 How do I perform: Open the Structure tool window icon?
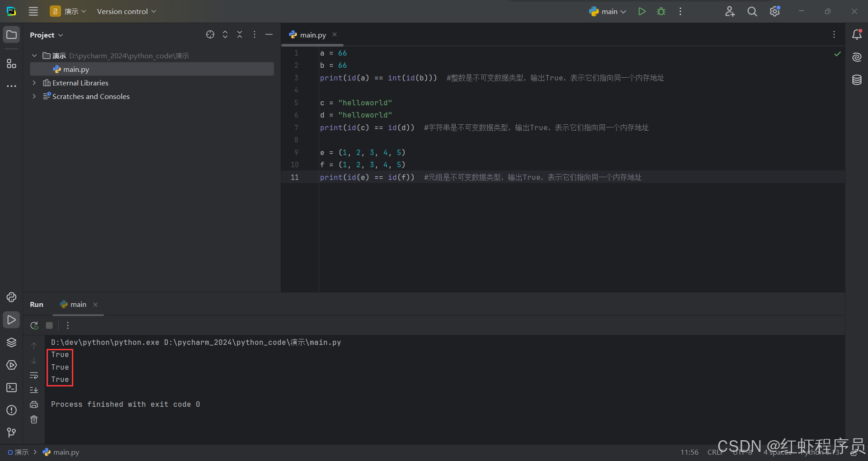(x=11, y=63)
